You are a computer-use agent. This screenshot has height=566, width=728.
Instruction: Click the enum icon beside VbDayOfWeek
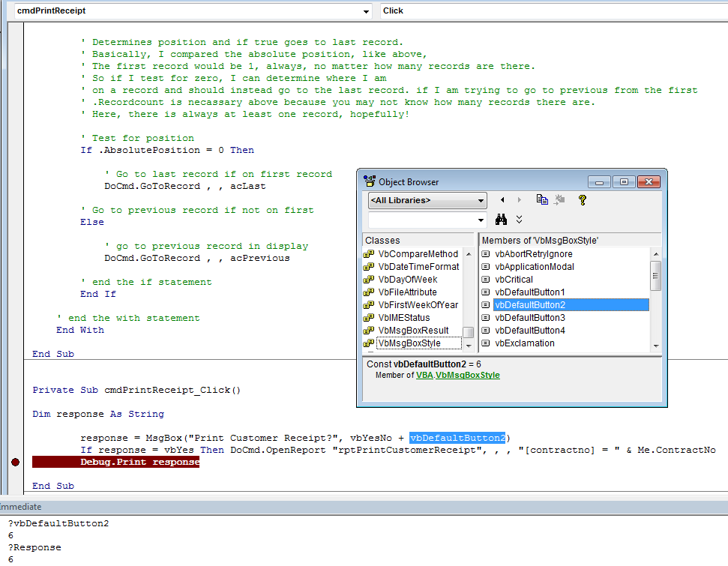click(369, 280)
